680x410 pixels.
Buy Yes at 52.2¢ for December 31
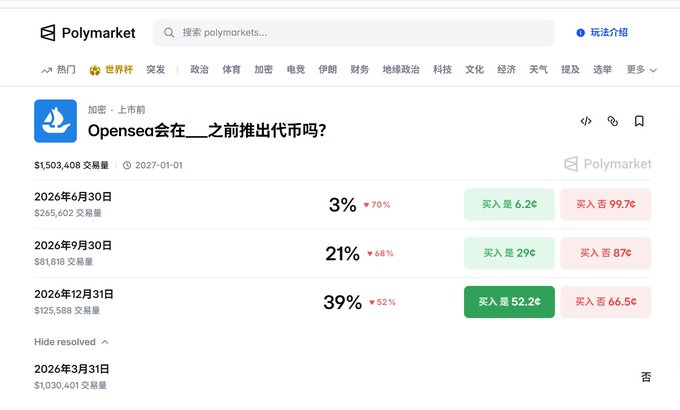pyautogui.click(x=509, y=302)
